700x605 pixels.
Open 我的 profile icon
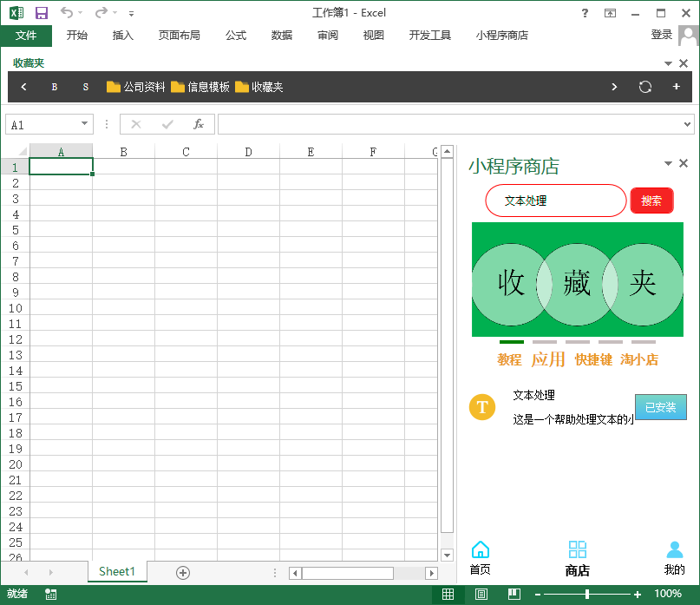click(x=675, y=557)
